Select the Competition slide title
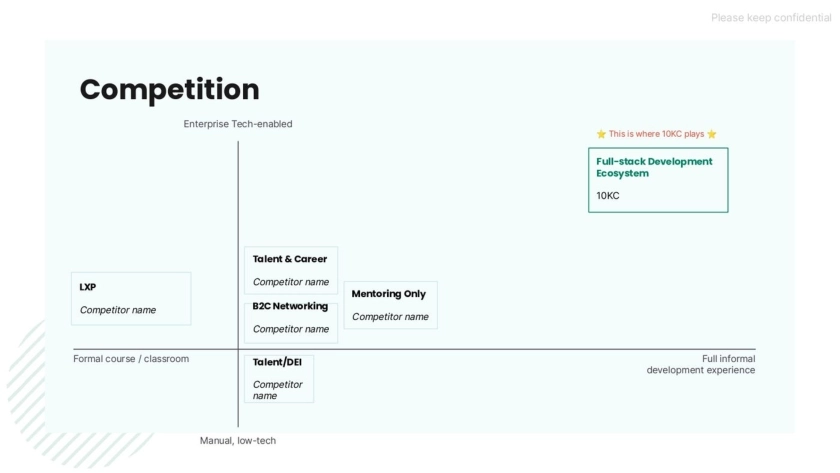 [169, 89]
